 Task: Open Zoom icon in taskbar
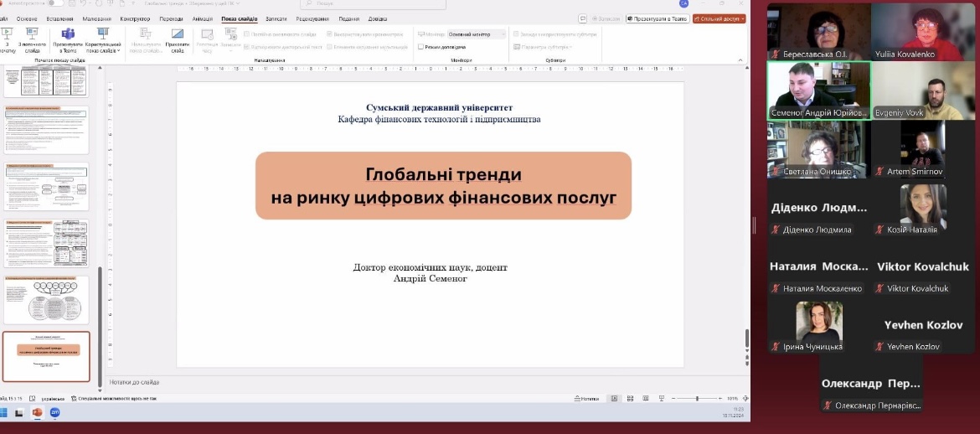pos(54,413)
